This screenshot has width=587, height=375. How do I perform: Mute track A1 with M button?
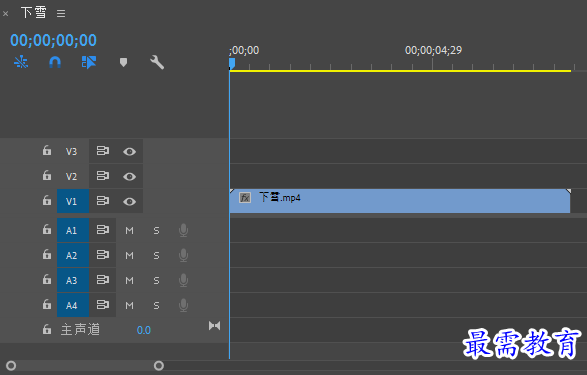pyautogui.click(x=130, y=231)
